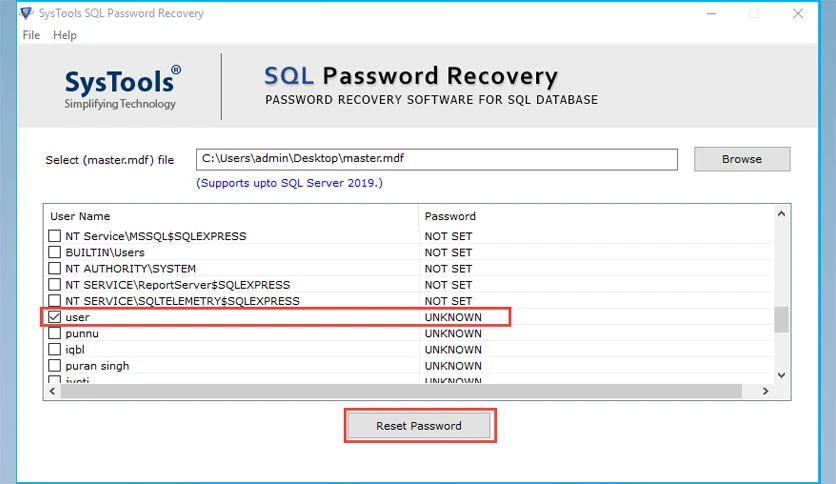Click the Password column header
Image resolution: width=836 pixels, height=484 pixels.
pos(450,216)
